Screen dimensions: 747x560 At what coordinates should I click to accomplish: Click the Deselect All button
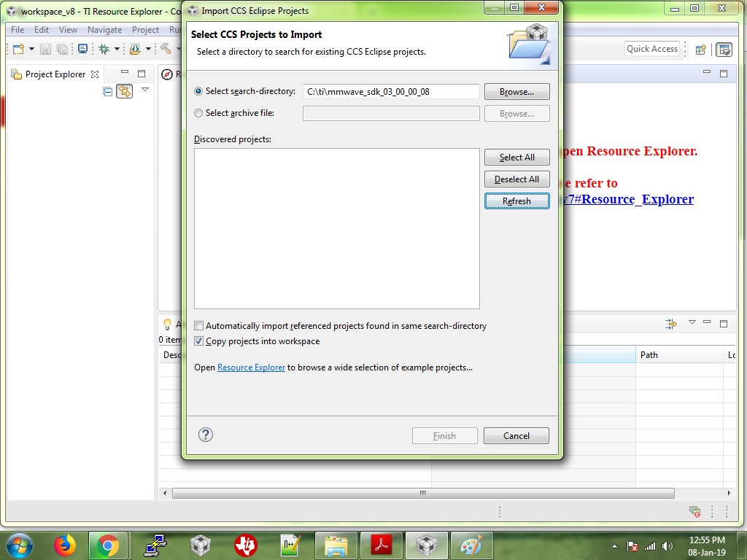click(517, 179)
